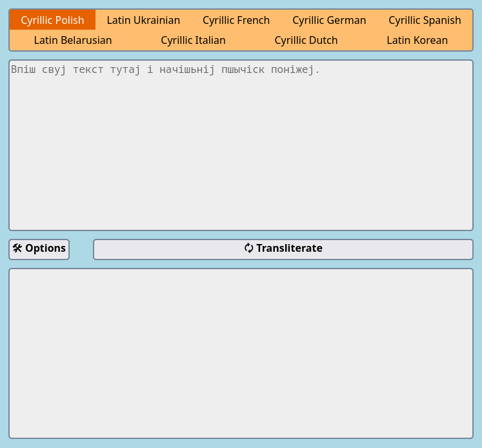482x448 pixels.
Task: Open the Options panel
Action: tap(39, 249)
